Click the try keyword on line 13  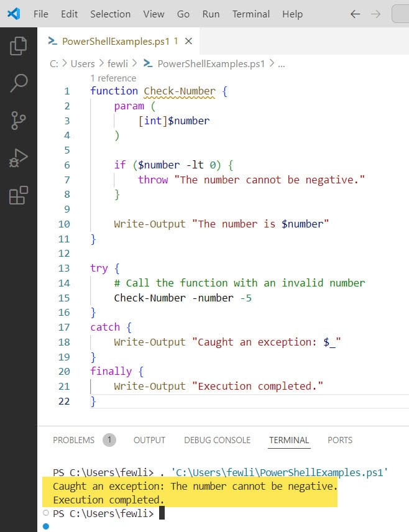click(99, 268)
